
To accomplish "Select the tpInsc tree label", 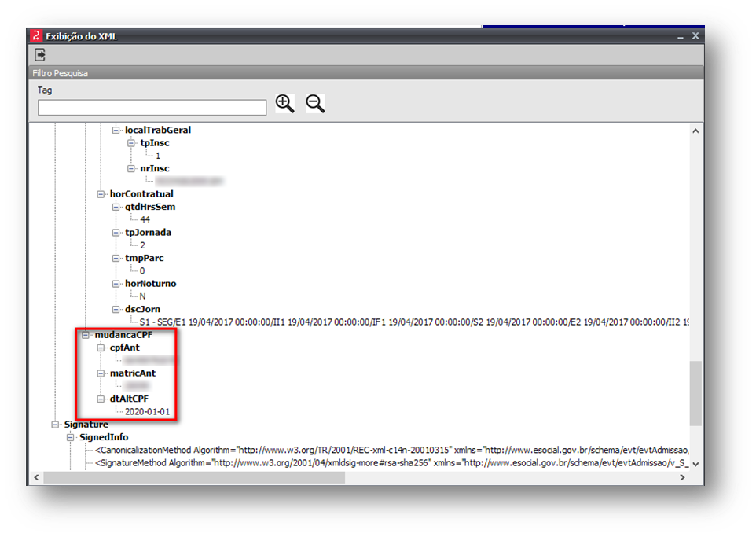I will 154,143.
